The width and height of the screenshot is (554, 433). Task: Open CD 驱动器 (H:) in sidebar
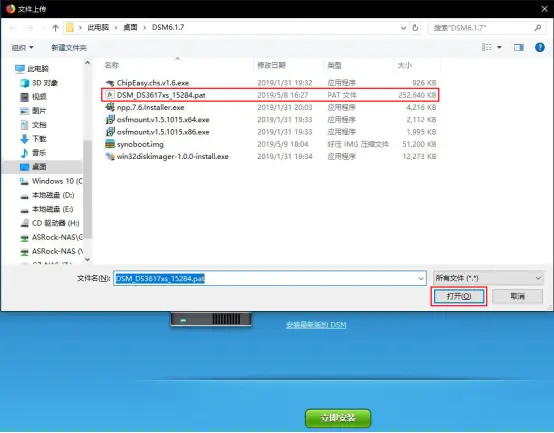coord(50,223)
